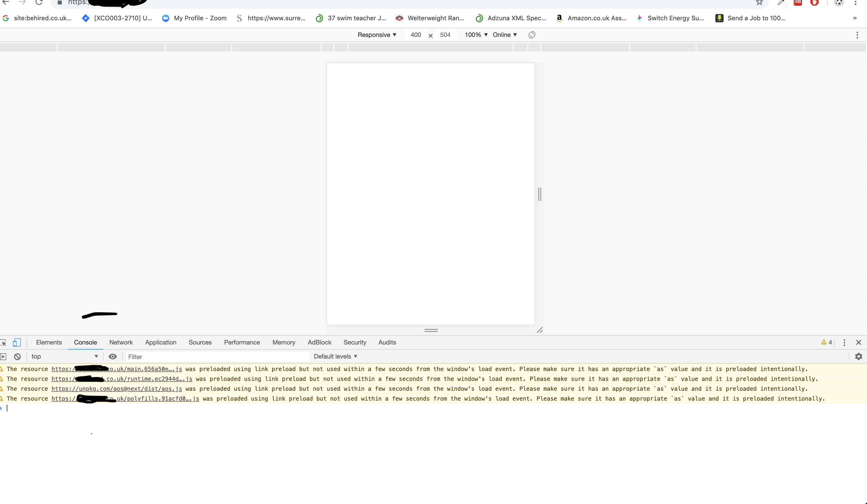The width and height of the screenshot is (867, 504).
Task: Click the rotate device orientation icon
Action: (532, 35)
